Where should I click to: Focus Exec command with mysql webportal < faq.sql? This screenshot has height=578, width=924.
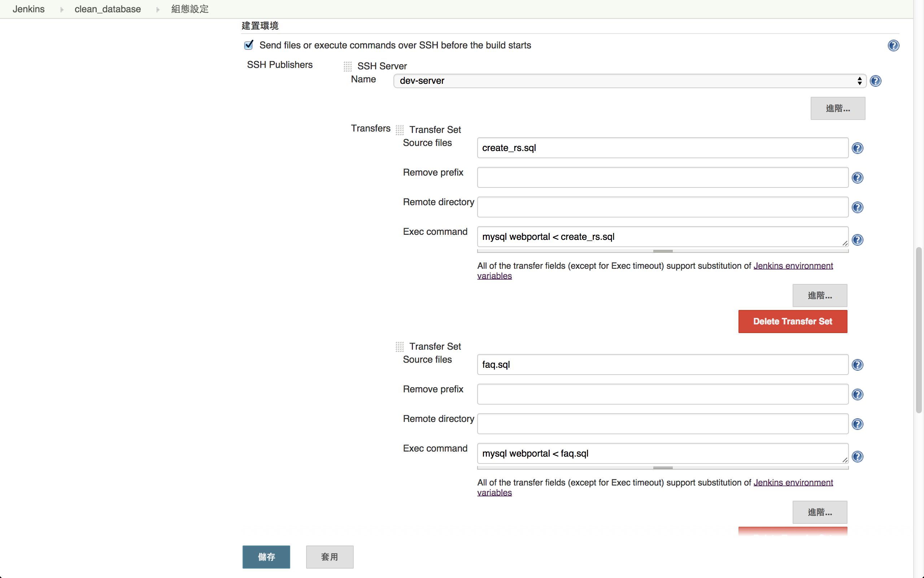[663, 453]
